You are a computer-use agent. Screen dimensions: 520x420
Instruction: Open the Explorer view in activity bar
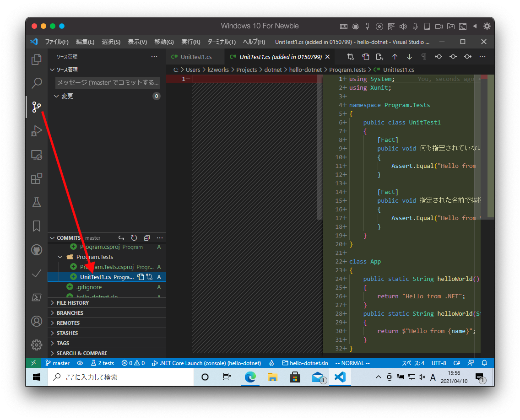pyautogui.click(x=37, y=59)
